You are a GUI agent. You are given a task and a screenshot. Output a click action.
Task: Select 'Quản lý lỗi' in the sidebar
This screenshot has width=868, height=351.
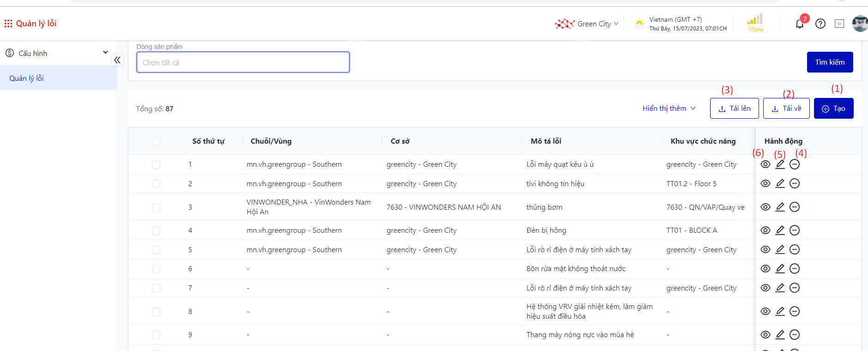[27, 78]
